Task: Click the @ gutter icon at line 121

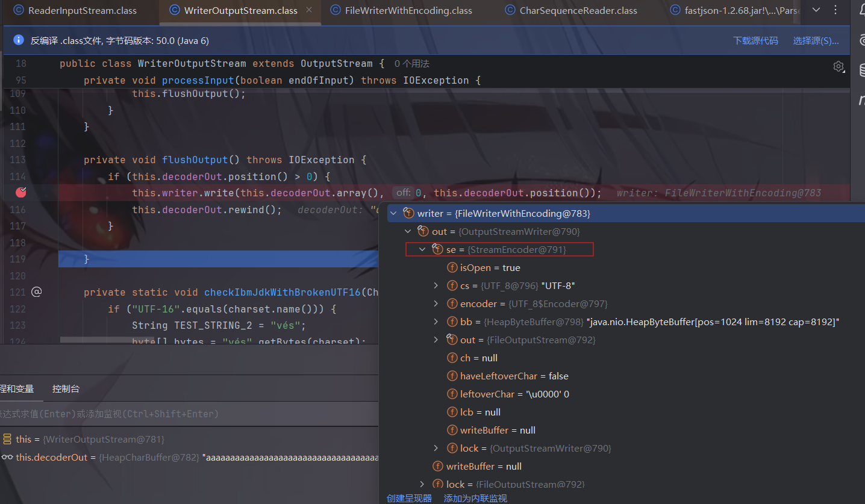Action: [x=37, y=292]
